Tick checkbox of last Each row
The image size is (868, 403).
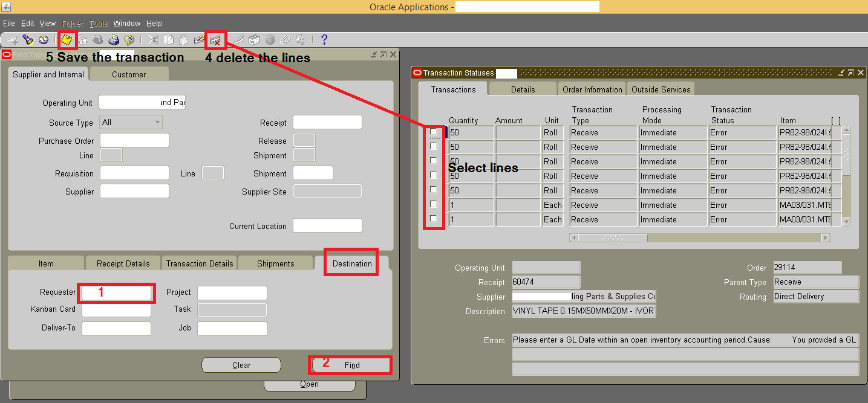(x=434, y=219)
